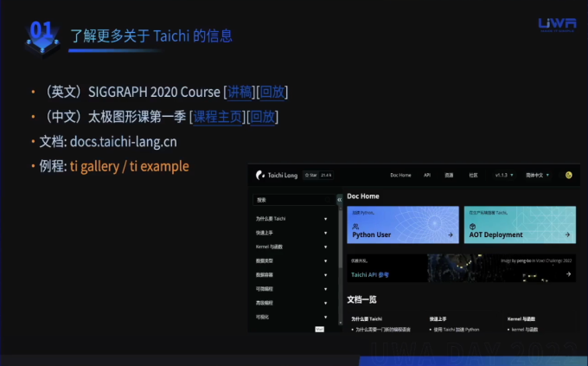Open the 简体中文 language dropdown
588x366 pixels.
(537, 176)
